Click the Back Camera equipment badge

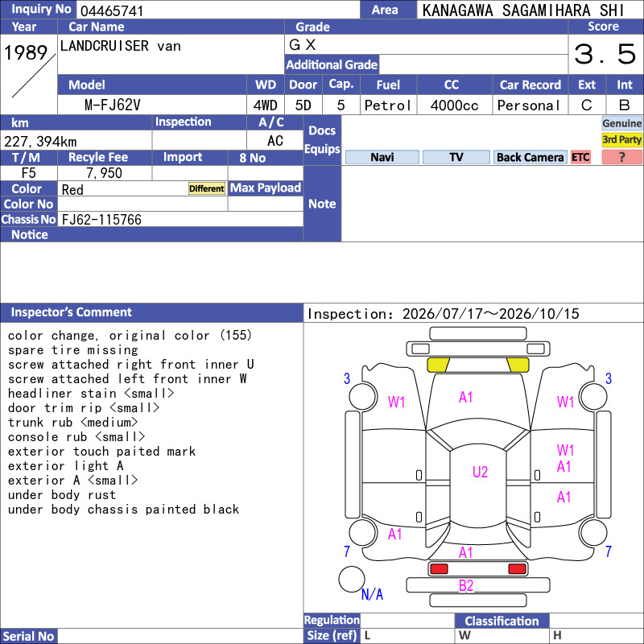(530, 157)
